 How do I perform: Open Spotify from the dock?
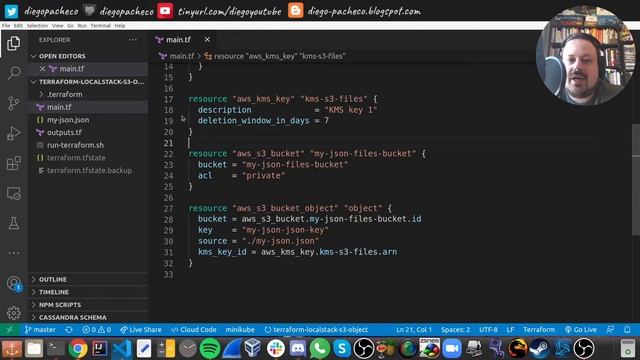210,349
